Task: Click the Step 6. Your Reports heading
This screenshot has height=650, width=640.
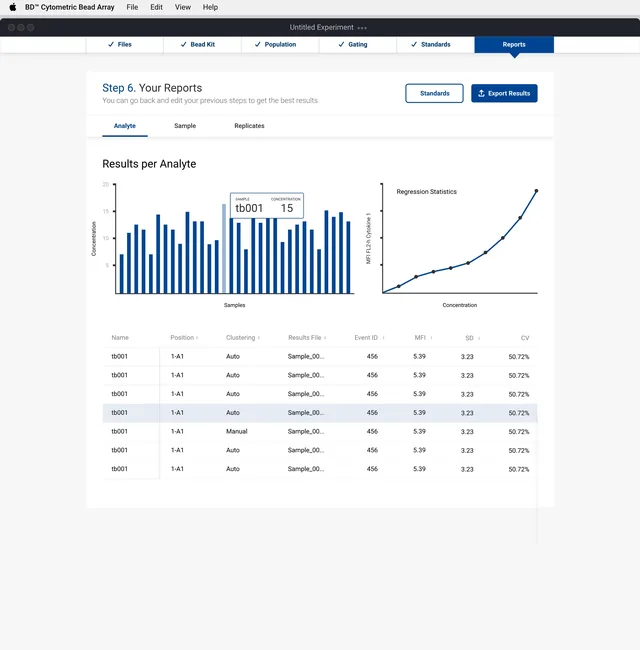Action: (x=152, y=88)
